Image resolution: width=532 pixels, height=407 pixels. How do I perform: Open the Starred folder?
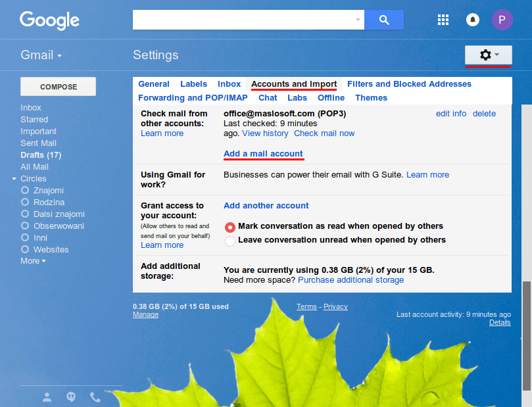[34, 120]
